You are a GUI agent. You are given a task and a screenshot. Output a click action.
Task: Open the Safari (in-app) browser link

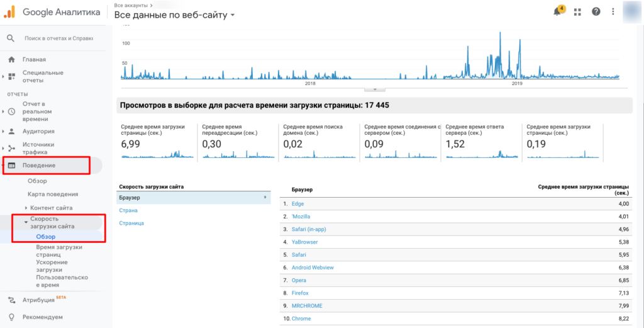[309, 229]
